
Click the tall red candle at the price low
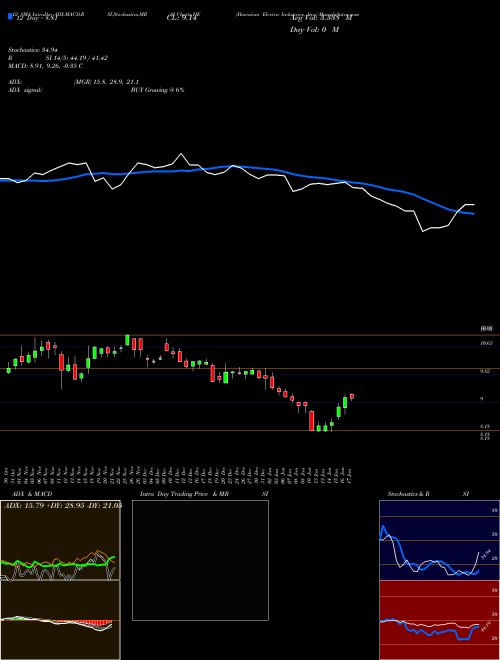(x=311, y=420)
